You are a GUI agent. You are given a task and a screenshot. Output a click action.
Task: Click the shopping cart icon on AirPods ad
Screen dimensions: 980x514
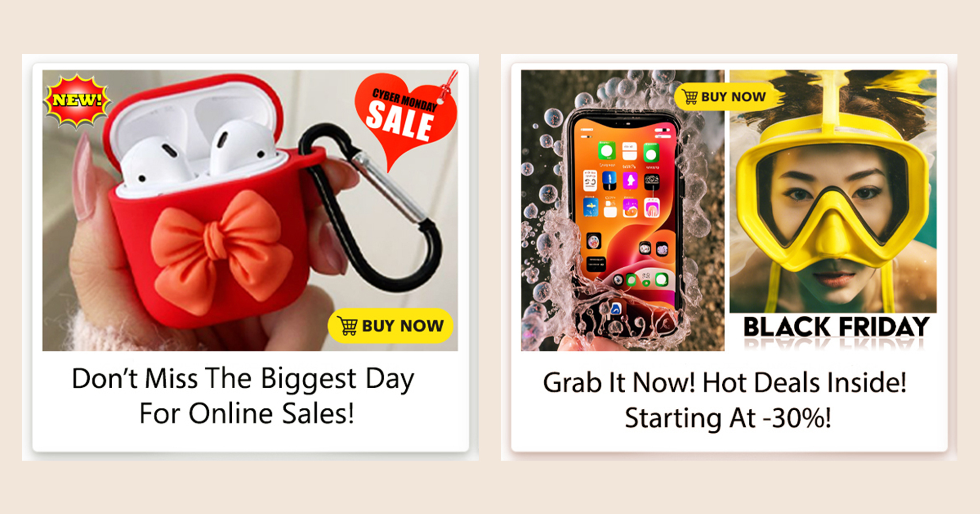coord(347,326)
